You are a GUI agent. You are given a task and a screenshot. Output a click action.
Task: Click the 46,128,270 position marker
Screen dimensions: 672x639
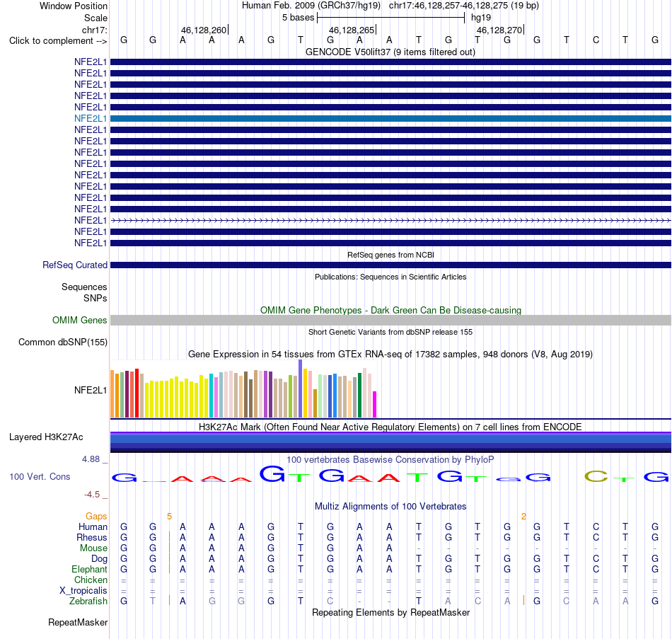click(x=499, y=30)
